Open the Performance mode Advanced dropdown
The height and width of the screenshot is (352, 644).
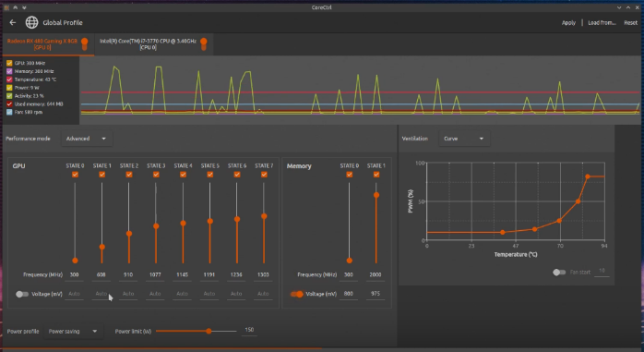coord(86,139)
